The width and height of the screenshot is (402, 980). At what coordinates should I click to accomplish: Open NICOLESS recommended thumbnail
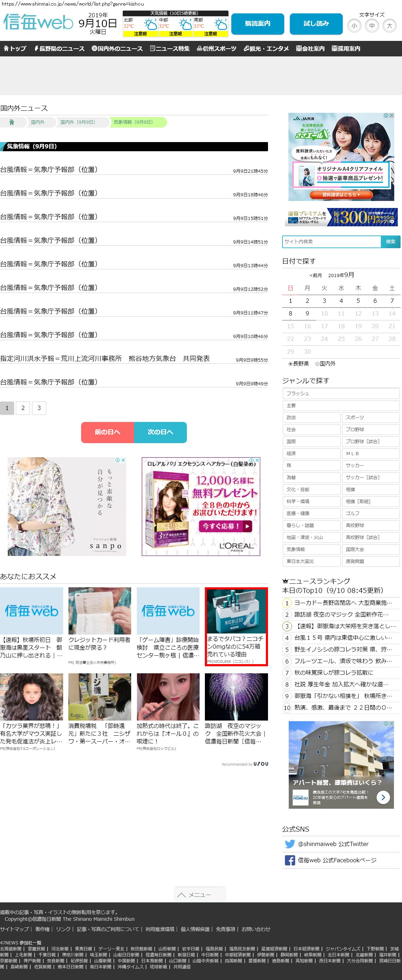236,611
